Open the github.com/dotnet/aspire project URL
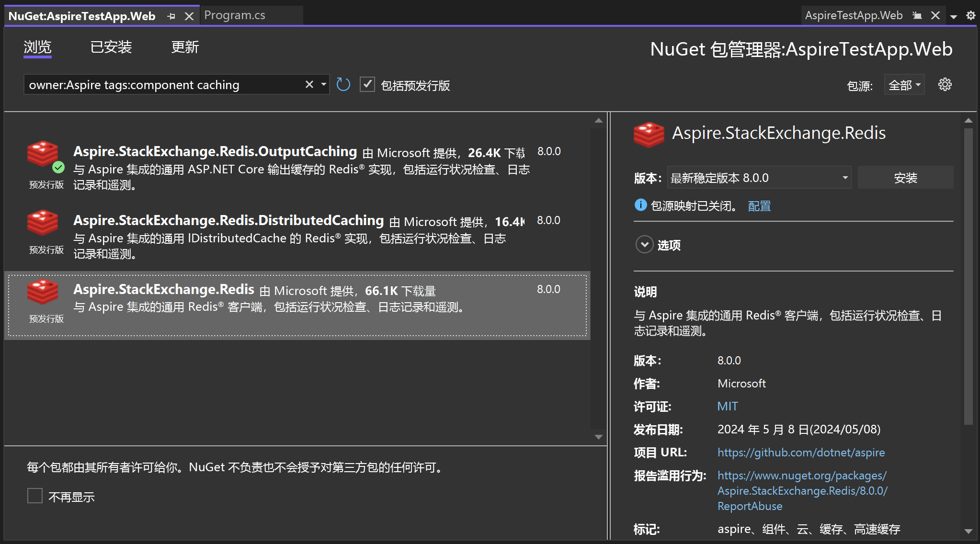 [801, 452]
